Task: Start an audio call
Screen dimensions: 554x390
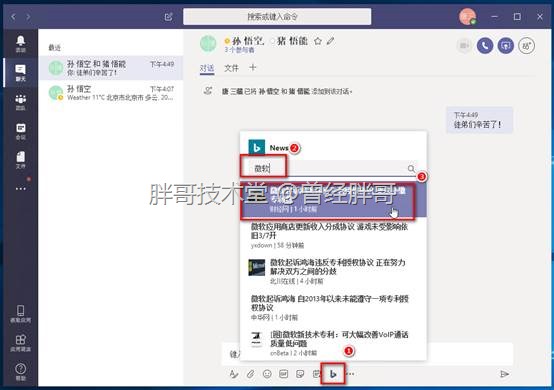Action: coord(485,46)
